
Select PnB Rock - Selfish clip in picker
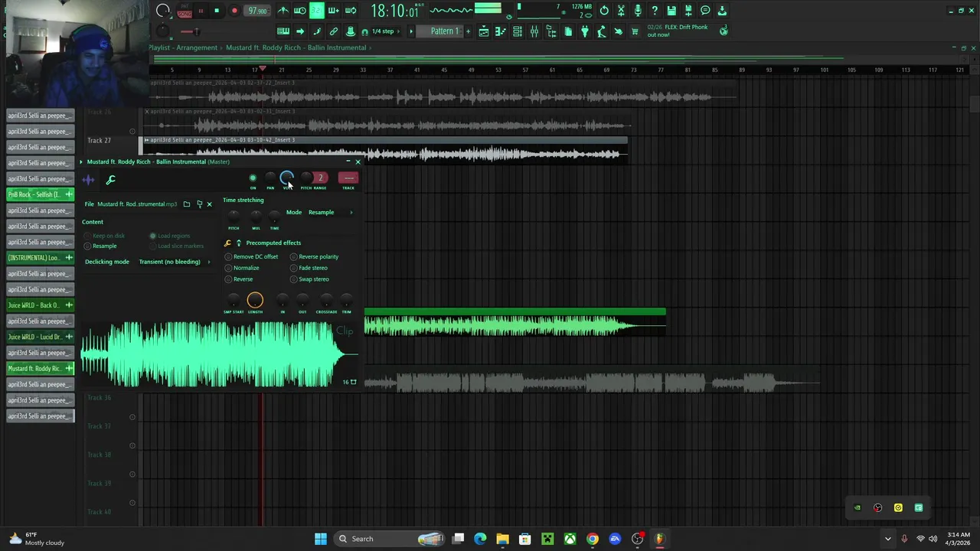point(40,194)
